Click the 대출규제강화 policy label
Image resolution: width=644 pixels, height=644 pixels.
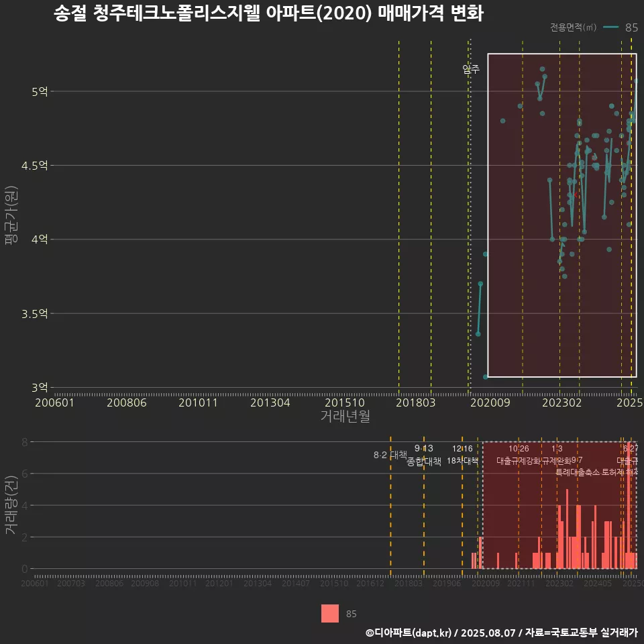point(519,461)
